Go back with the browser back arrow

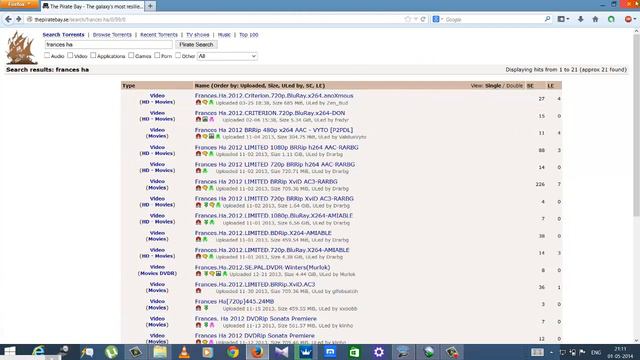click(8, 19)
